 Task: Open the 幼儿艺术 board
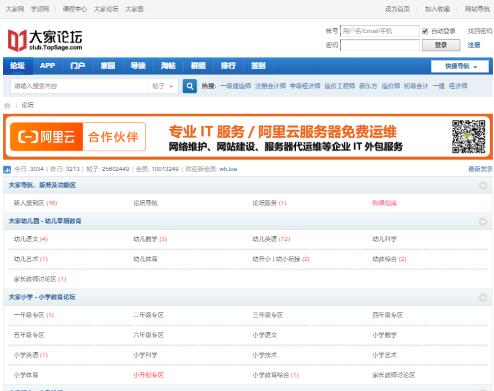(x=26, y=259)
